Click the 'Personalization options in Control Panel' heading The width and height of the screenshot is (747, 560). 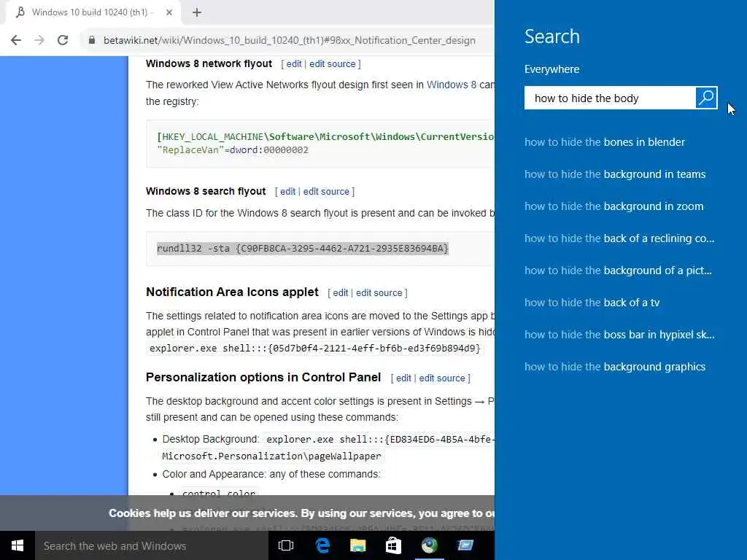pyautogui.click(x=263, y=377)
